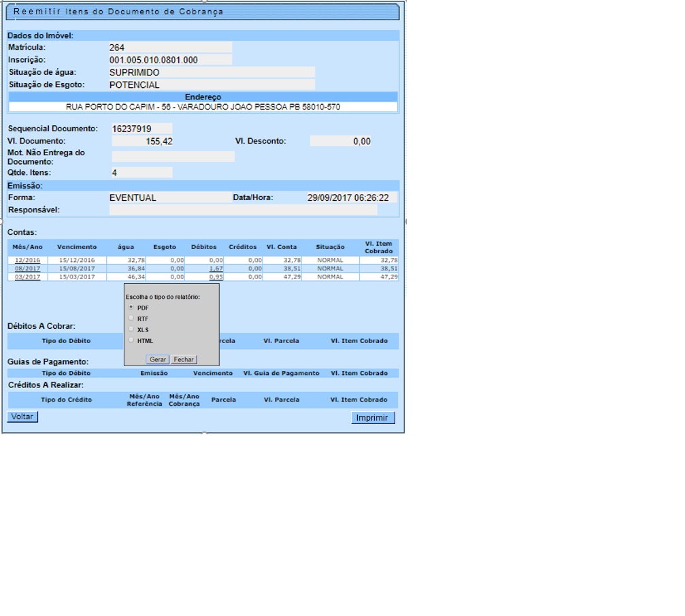This screenshot has height=616, width=685.
Task: Click the Inscrição field
Action: [x=170, y=60]
